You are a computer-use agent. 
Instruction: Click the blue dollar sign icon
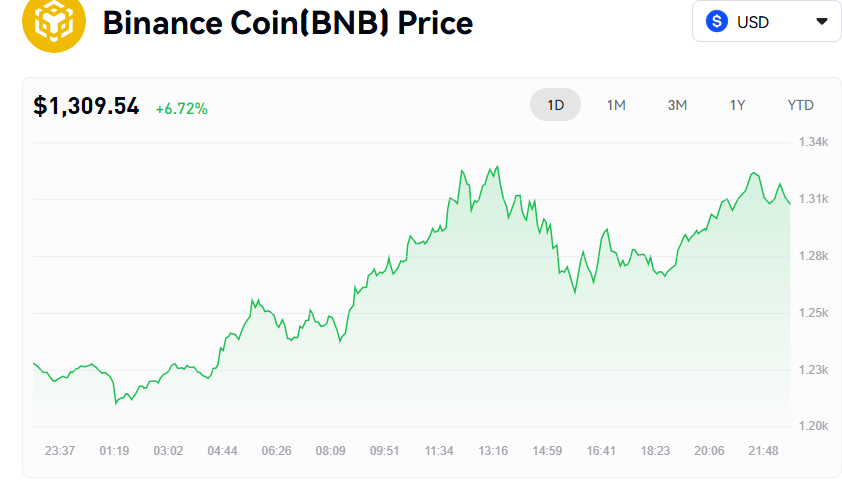tap(716, 21)
